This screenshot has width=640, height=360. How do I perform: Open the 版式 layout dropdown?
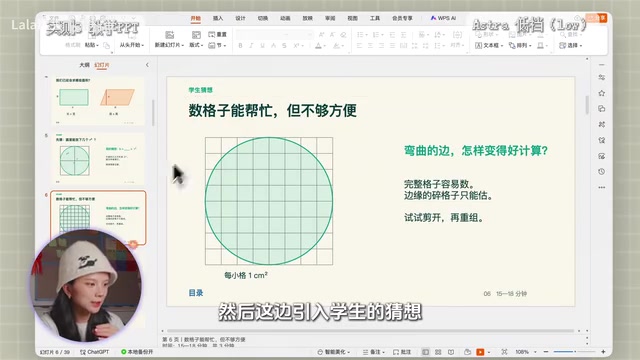pos(196,45)
